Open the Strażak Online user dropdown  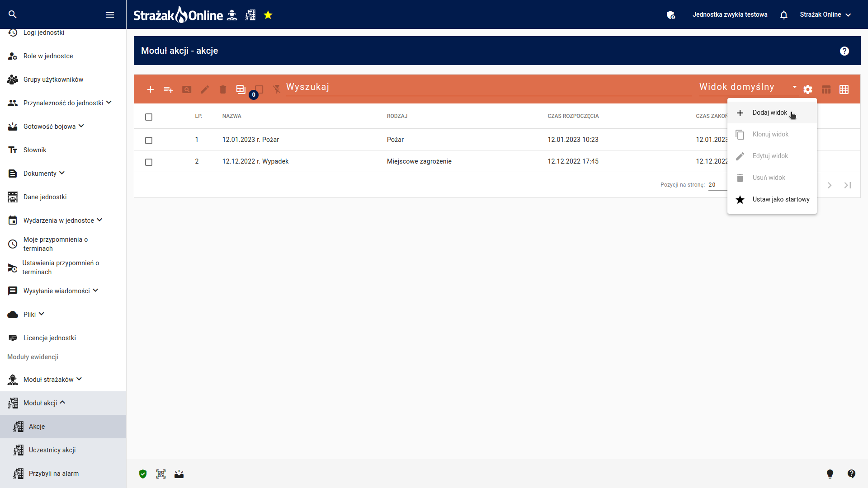tap(826, 14)
